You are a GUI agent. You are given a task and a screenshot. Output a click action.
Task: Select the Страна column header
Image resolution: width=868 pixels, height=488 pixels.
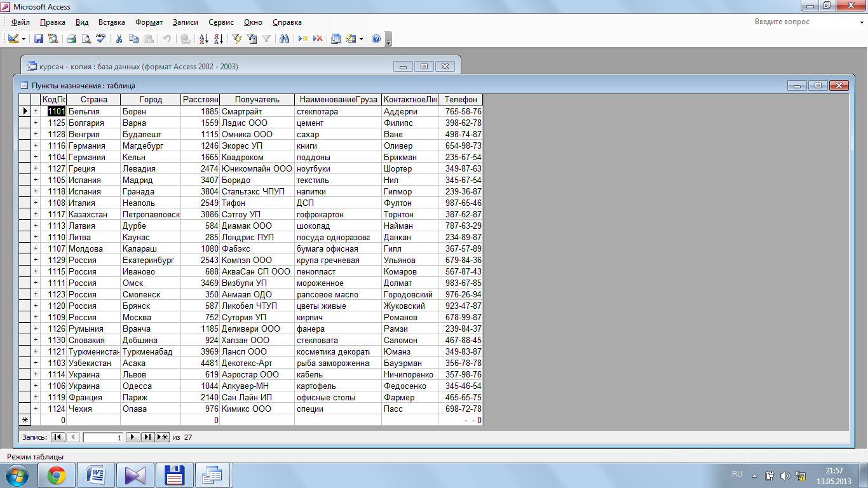pyautogui.click(x=93, y=99)
